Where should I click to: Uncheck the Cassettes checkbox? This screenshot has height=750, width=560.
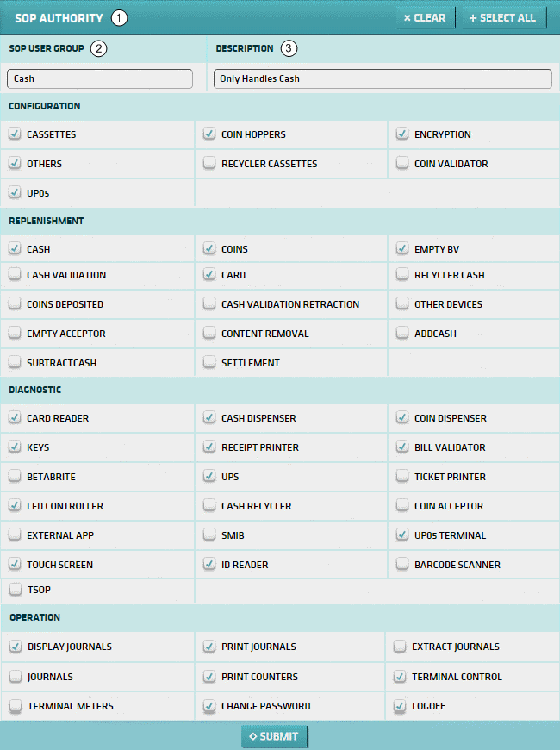click(x=15, y=134)
